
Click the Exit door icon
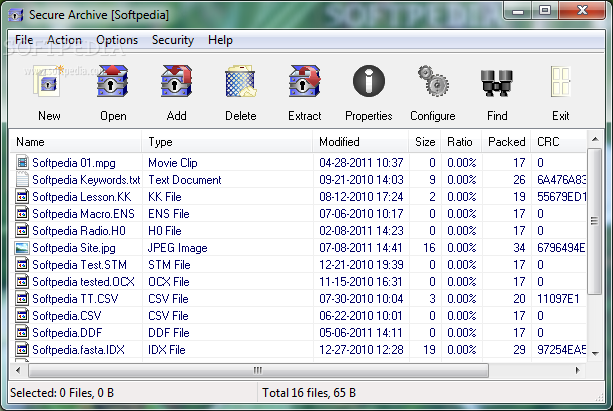pyautogui.click(x=561, y=81)
